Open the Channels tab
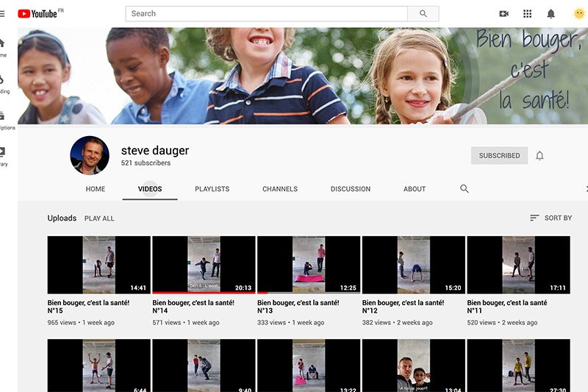 pos(280,189)
